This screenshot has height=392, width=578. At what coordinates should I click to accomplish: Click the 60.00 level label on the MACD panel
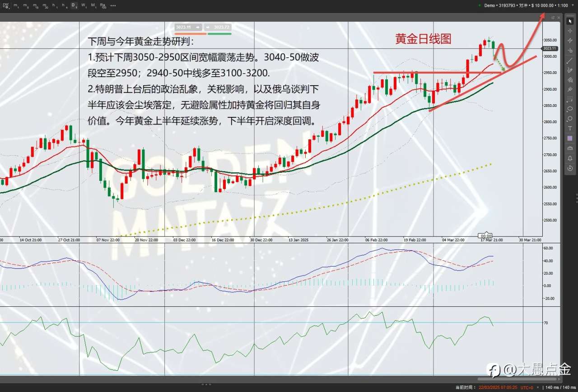click(x=548, y=248)
